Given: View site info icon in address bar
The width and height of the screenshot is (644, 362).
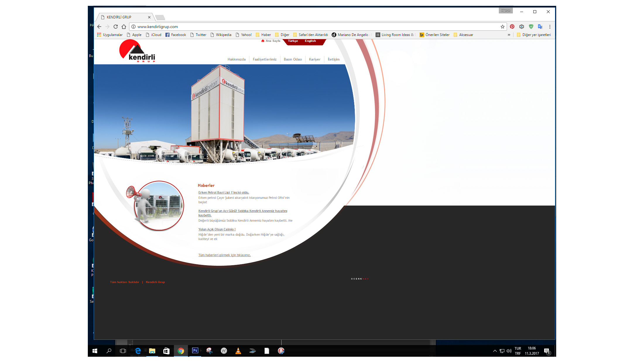Looking at the screenshot, I should [x=133, y=27].
